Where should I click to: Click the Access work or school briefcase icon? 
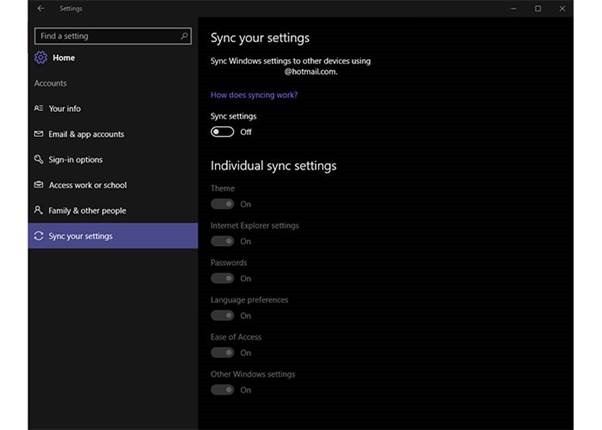point(39,185)
